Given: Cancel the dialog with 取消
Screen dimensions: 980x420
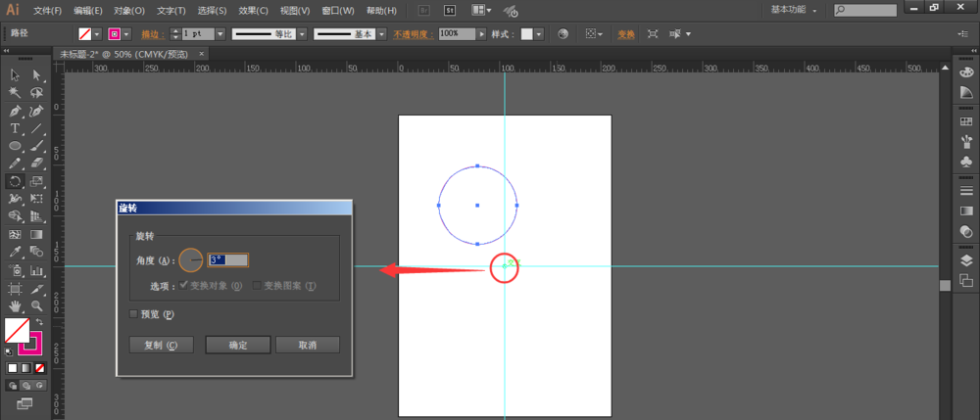Looking at the screenshot, I should pyautogui.click(x=308, y=346).
